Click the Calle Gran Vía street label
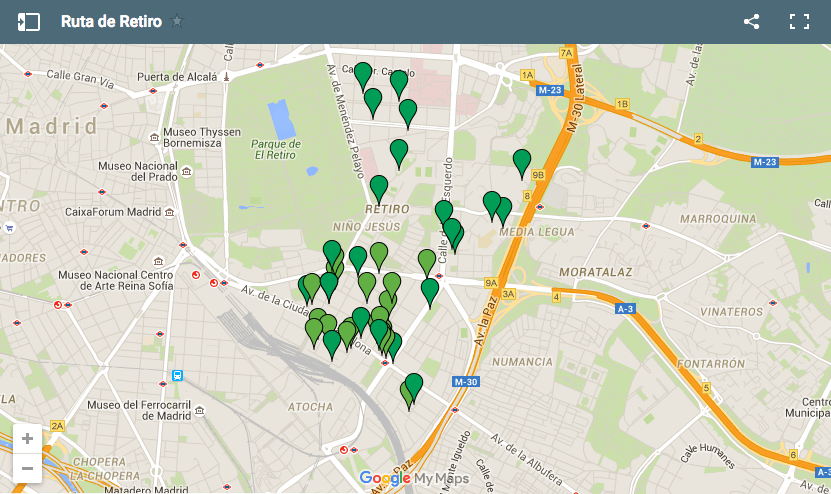 pos(80,78)
